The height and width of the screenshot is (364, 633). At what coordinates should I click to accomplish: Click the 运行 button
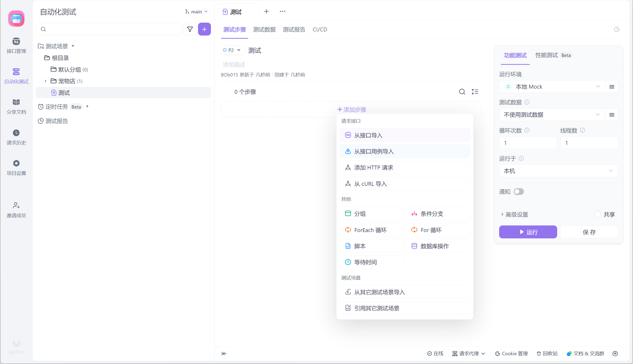click(528, 232)
